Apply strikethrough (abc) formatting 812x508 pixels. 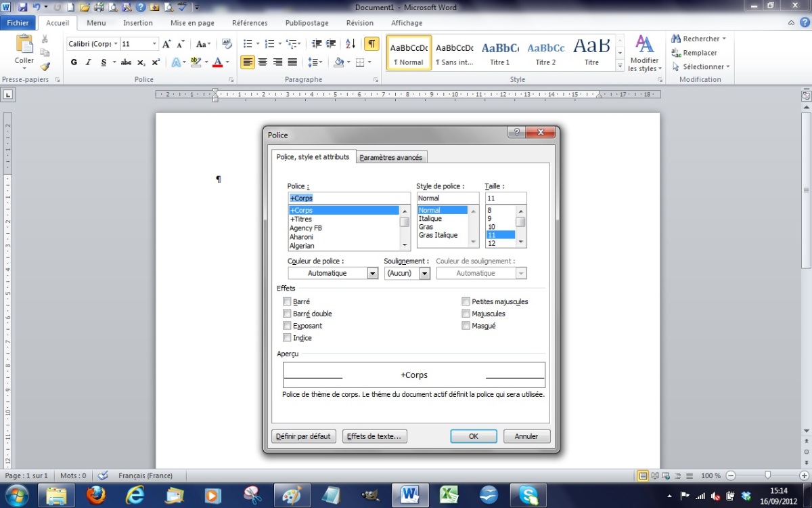pyautogui.click(x=126, y=62)
